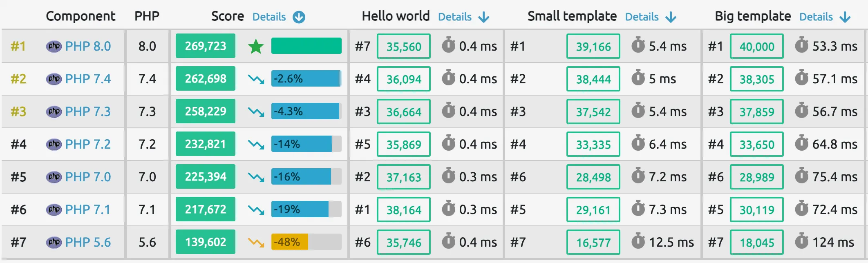Viewport: 868px width, 263px height.
Task: Click the #1 rank label in first column
Action: tap(18, 46)
